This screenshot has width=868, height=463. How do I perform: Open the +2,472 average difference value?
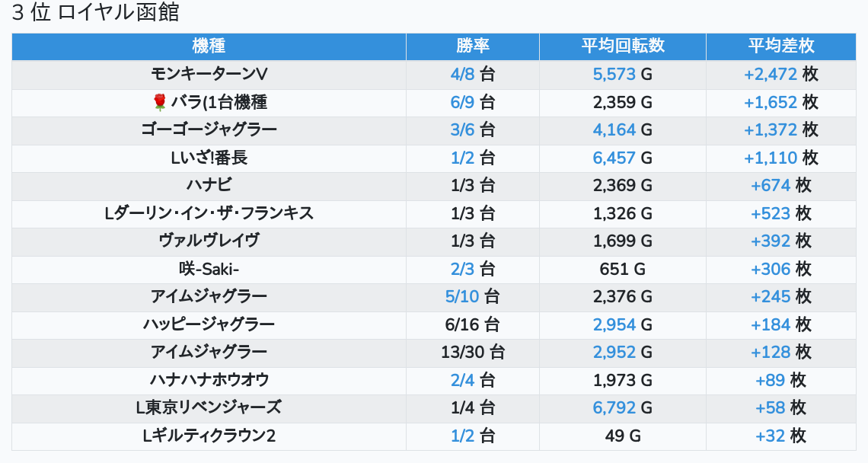pyautogui.click(x=771, y=74)
